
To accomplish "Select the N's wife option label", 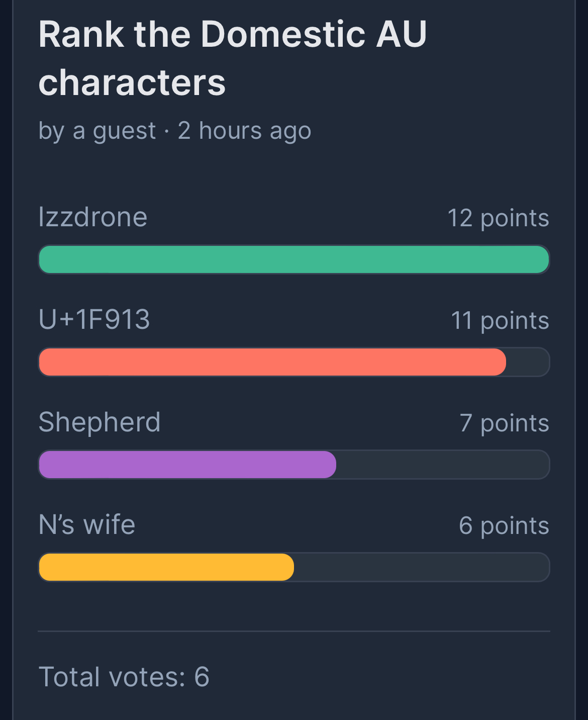I will pos(87,525).
